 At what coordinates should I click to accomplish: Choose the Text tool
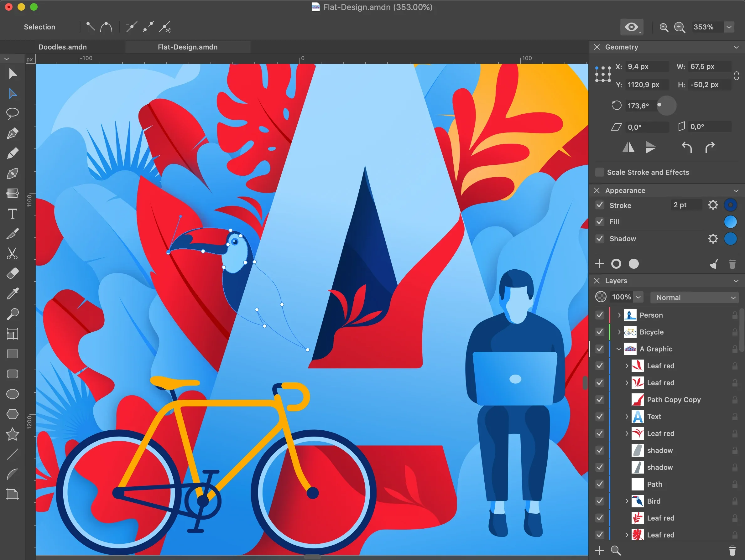(13, 214)
